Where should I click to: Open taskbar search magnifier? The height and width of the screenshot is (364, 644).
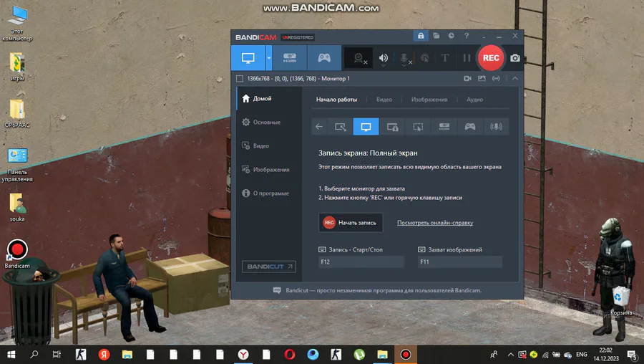point(34,354)
